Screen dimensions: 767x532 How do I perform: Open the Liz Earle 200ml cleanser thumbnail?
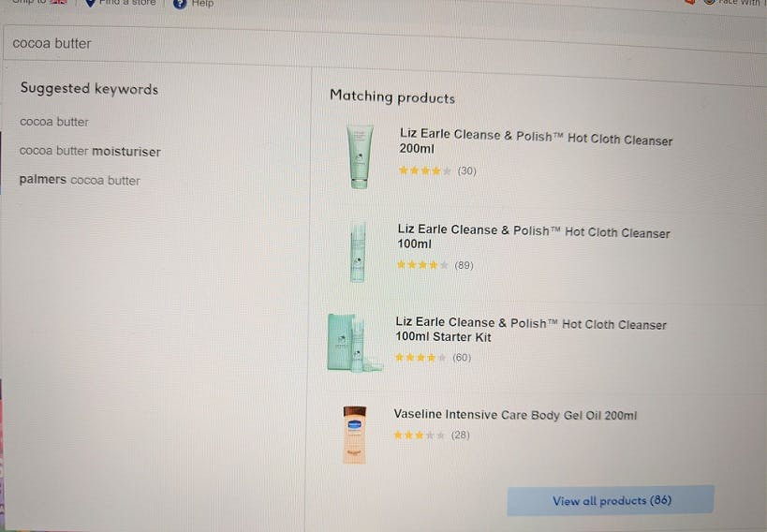[x=359, y=156]
